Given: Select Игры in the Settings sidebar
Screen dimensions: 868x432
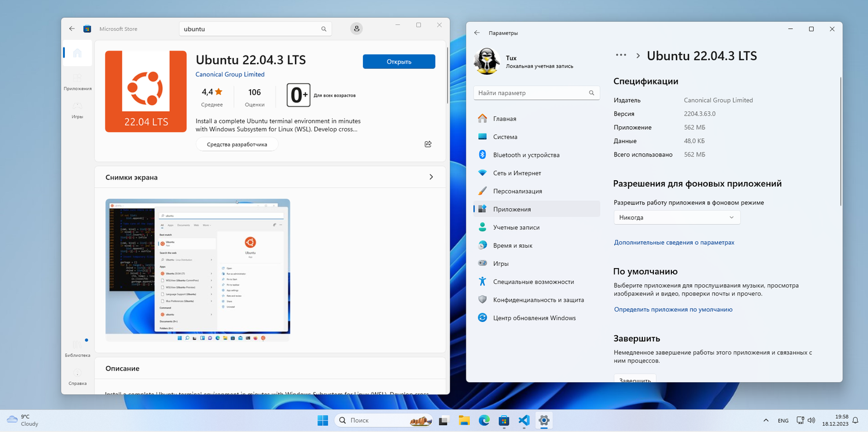Looking at the screenshot, I should 536,263.
